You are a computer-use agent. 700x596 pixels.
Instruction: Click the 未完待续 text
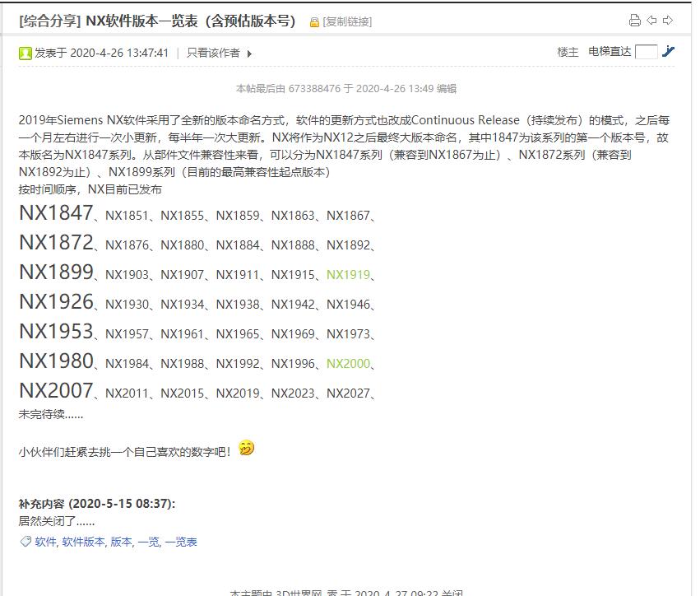51,415
